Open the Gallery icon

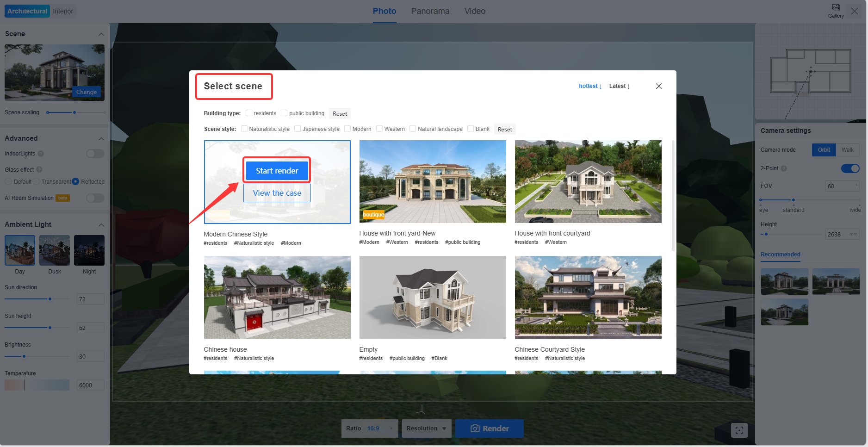(836, 11)
